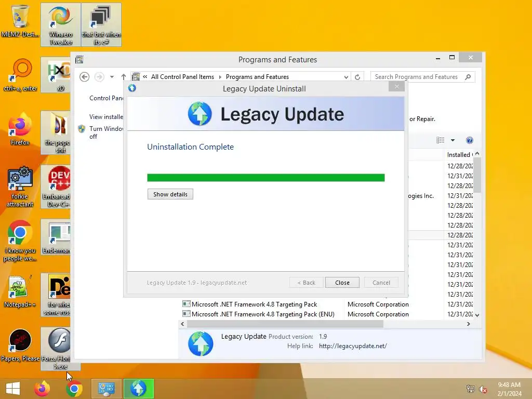Click the green uninstall progress bar
532x399 pixels.
point(266,178)
